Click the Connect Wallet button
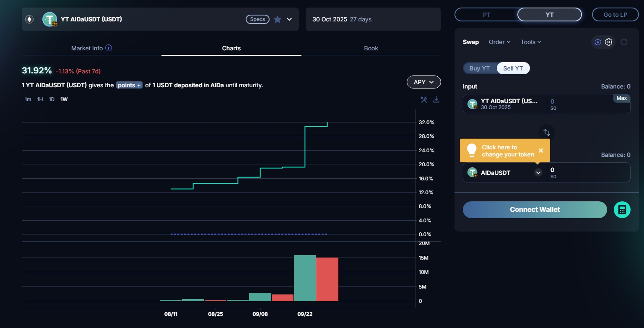Viewport: 644px width, 328px height. (535, 210)
